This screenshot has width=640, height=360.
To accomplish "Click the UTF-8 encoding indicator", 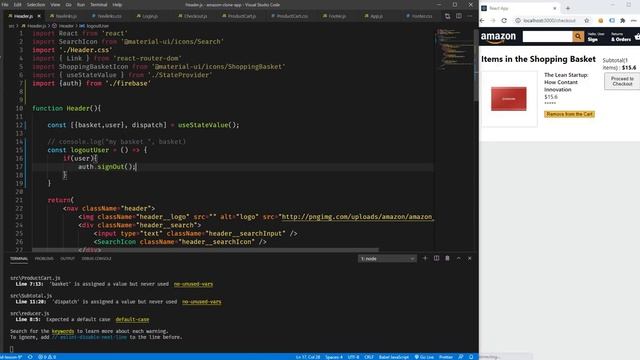I will (353, 357).
